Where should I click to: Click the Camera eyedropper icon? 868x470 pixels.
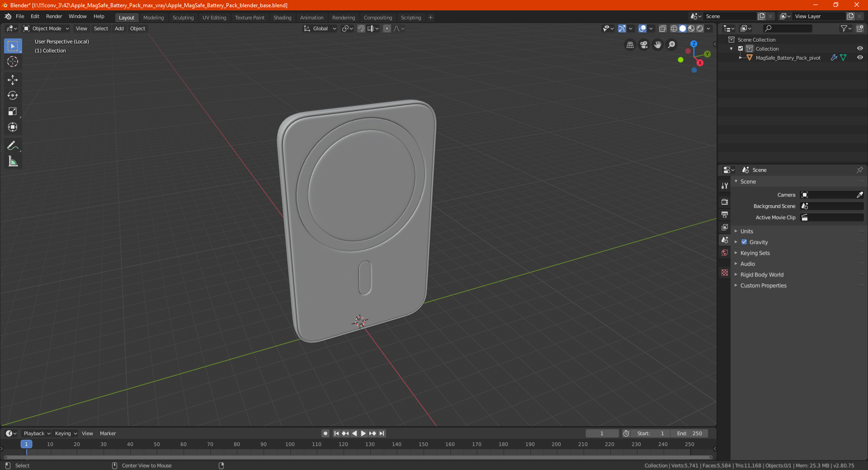859,195
